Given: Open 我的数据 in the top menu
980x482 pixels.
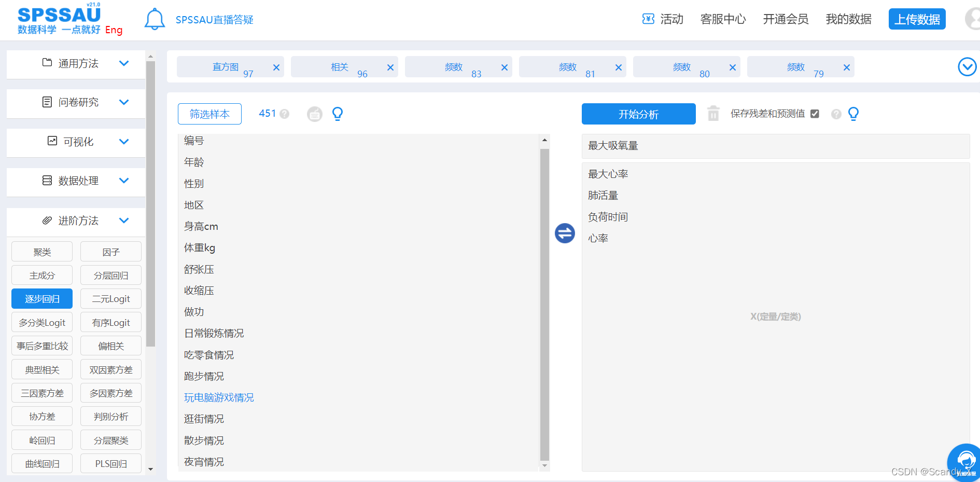Looking at the screenshot, I should 848,19.
